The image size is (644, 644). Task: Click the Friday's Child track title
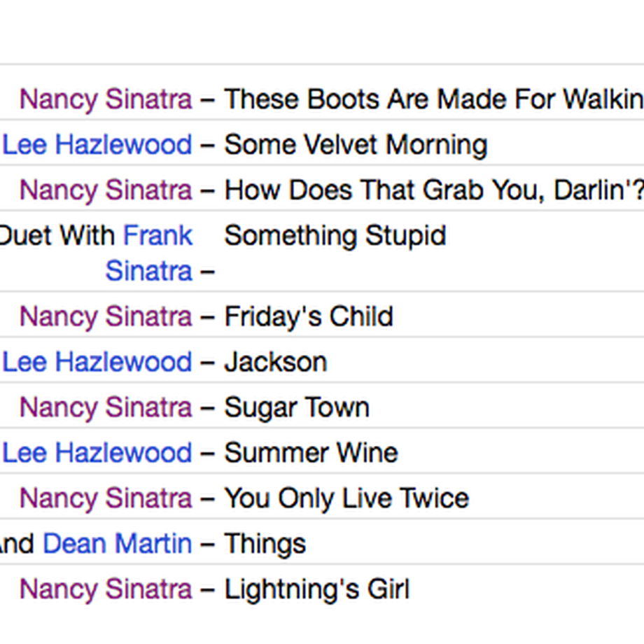coord(309,318)
